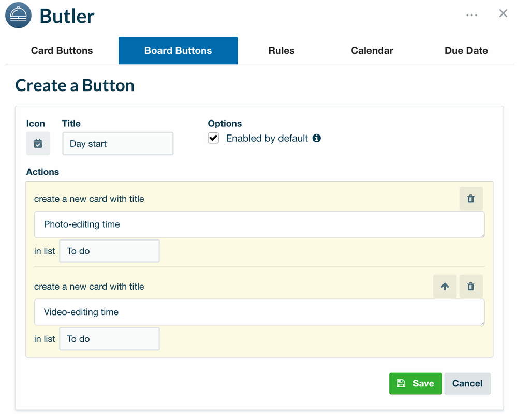Click the Butler bell logo icon
Viewport: 517px width, 420px height.
(x=19, y=15)
